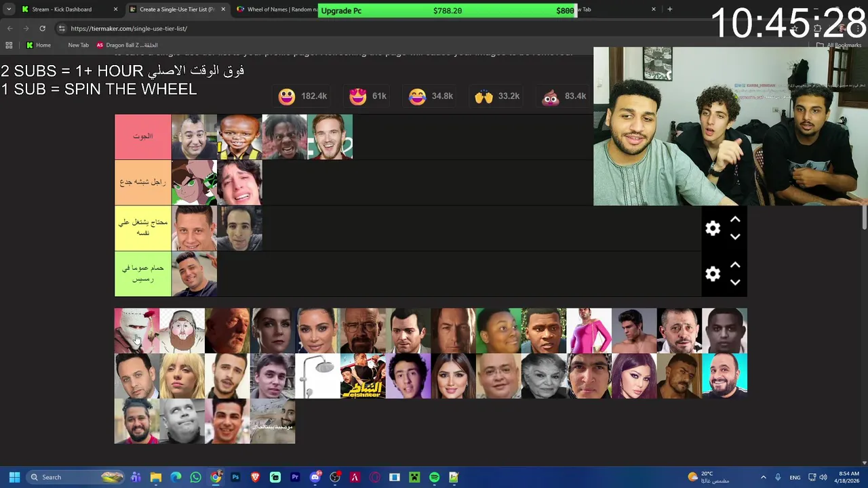Click the grinning emoji reaction with 182.4k

pos(287,96)
